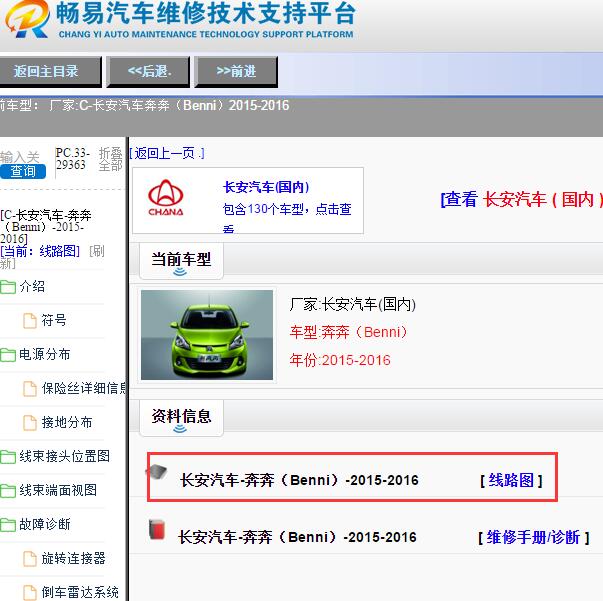This screenshot has width=603, height=601.
Task: Go forward with the >>前进 button
Action: 236,72
